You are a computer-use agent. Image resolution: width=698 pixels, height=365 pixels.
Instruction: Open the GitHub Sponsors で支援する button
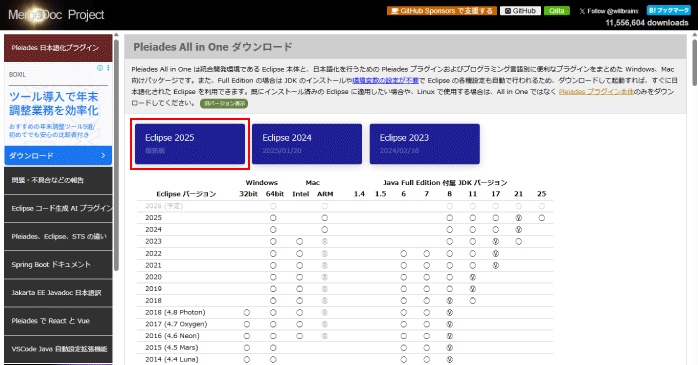point(443,11)
